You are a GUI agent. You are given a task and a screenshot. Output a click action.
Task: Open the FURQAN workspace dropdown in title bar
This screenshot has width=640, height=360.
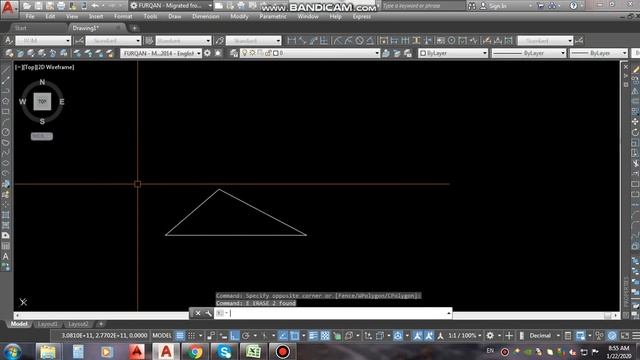[x=171, y=6]
